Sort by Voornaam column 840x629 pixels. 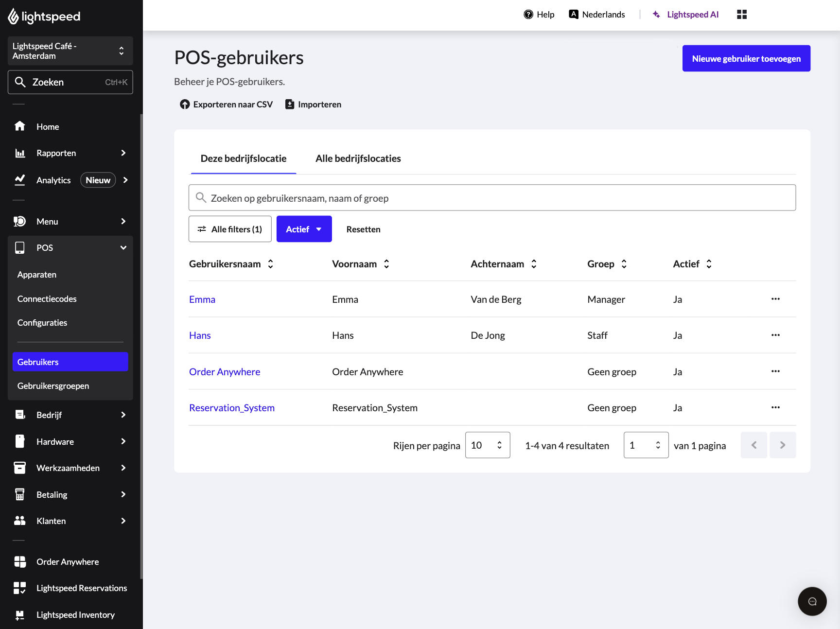(x=361, y=264)
